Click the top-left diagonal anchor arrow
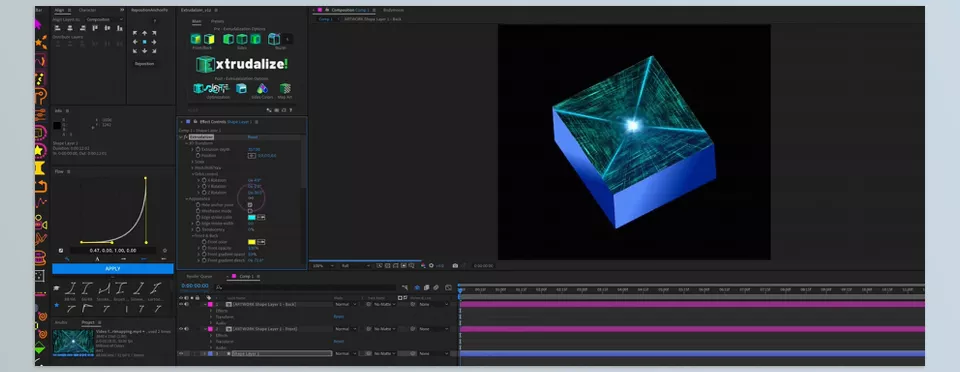 coord(135,33)
